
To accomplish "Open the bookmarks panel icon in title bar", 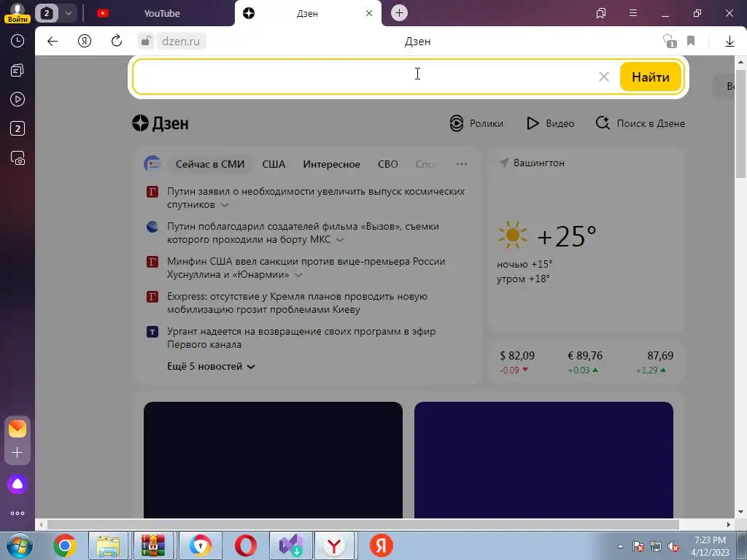I will 601,13.
